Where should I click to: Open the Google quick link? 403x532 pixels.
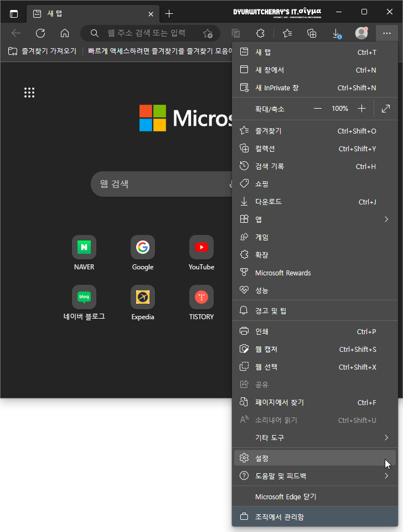tap(143, 253)
